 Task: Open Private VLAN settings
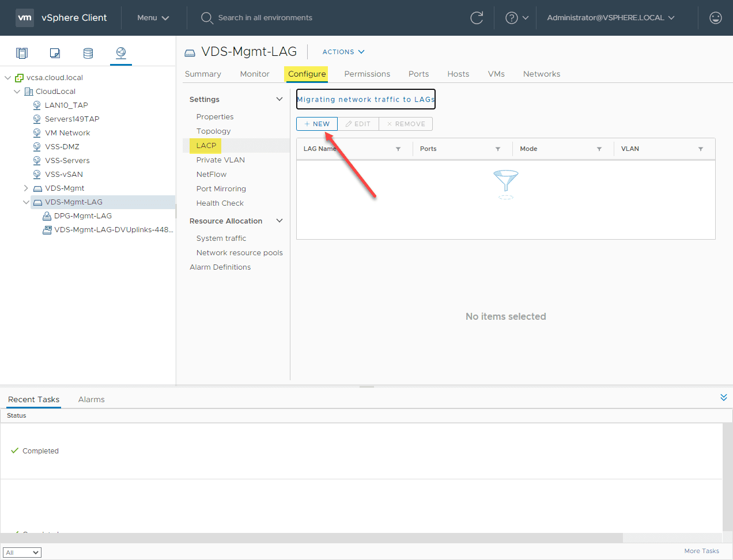click(221, 160)
